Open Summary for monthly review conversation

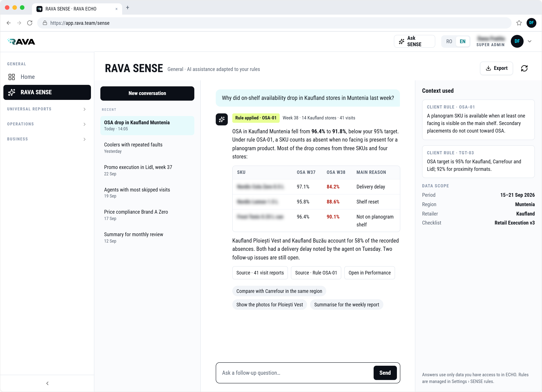pos(147,237)
